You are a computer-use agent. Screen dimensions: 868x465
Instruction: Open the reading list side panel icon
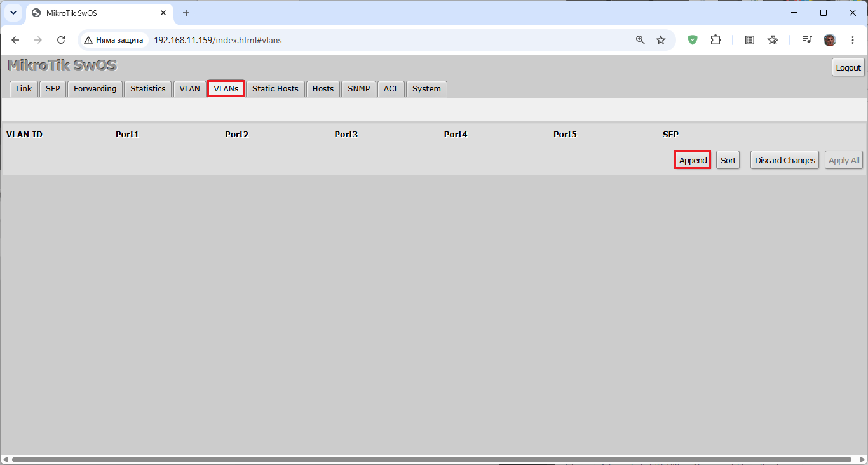coord(750,40)
